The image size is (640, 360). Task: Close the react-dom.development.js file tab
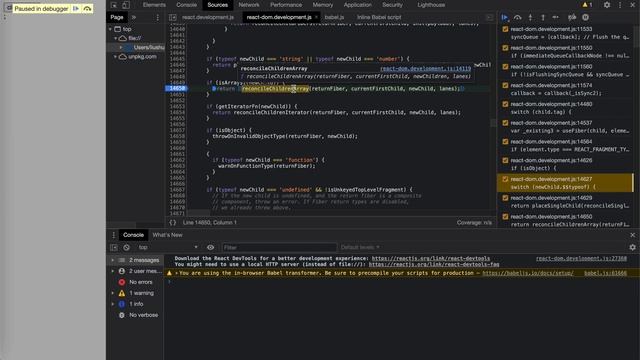316,17
